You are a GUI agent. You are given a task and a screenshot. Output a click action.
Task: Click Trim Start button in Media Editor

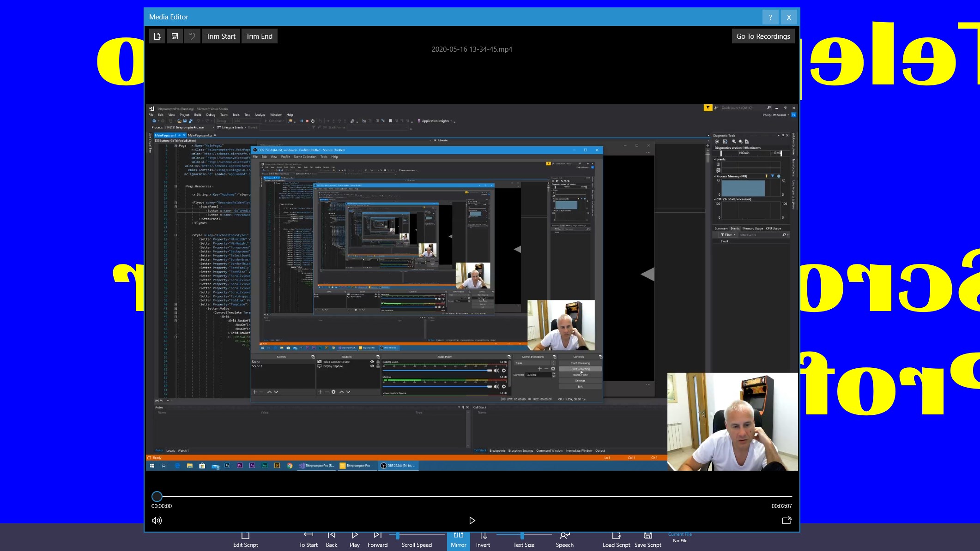click(221, 36)
